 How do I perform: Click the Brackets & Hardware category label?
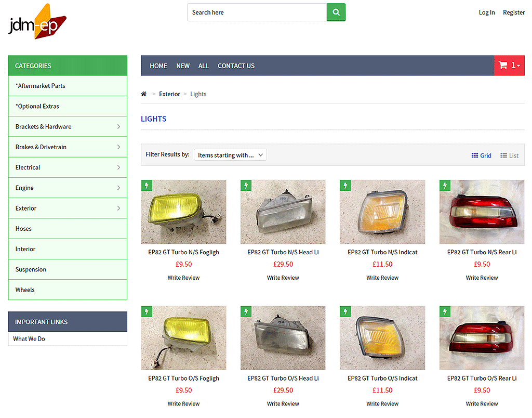44,127
